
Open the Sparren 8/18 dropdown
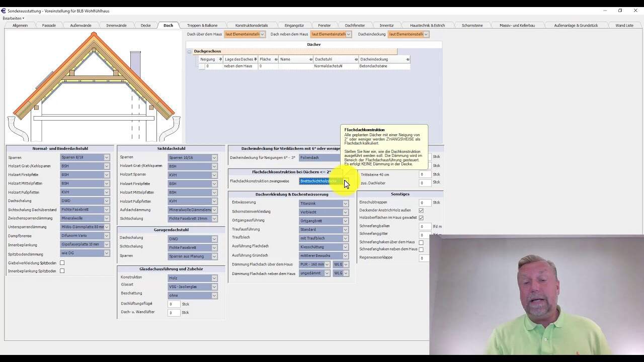(85, 157)
